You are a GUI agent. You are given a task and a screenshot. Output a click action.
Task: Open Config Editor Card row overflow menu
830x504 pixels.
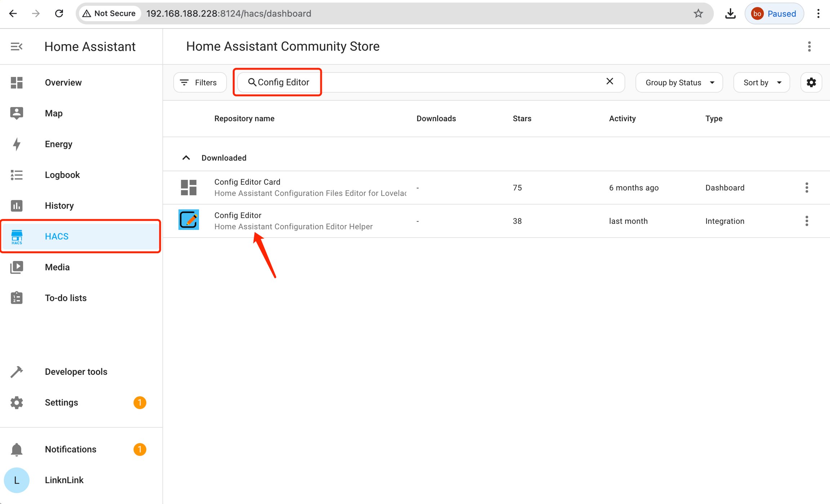(807, 188)
